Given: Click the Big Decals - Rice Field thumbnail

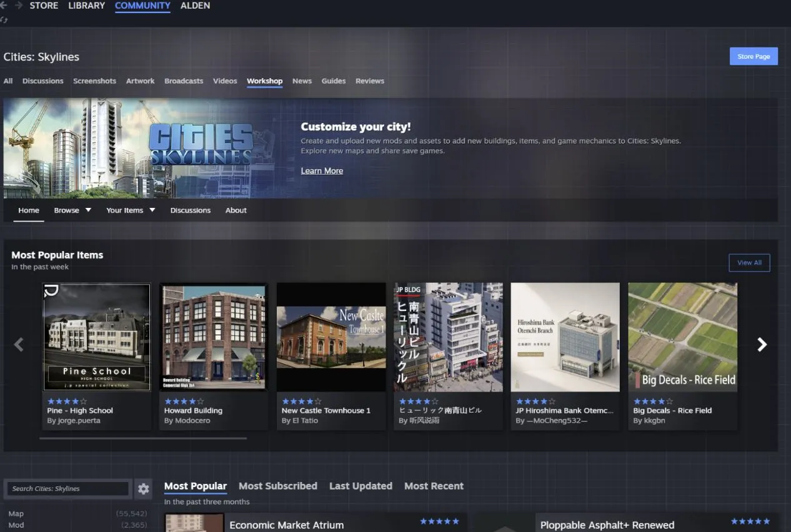Looking at the screenshot, I should 683,337.
